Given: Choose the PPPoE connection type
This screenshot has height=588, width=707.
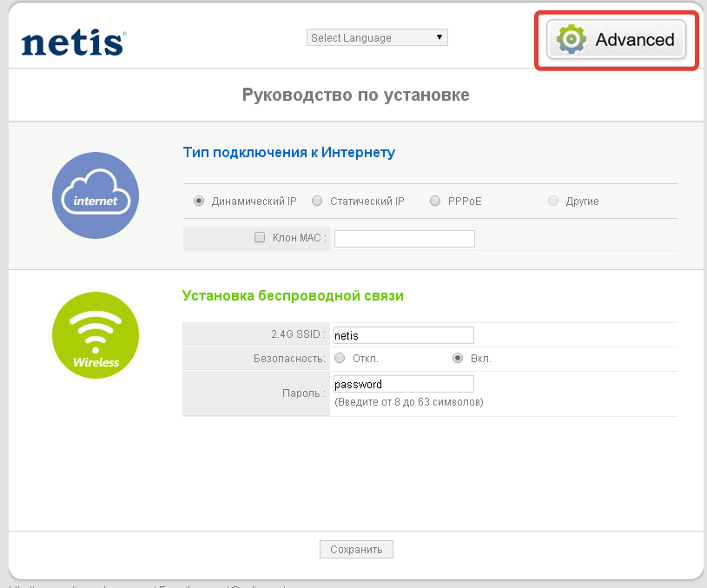Looking at the screenshot, I should coord(435,201).
